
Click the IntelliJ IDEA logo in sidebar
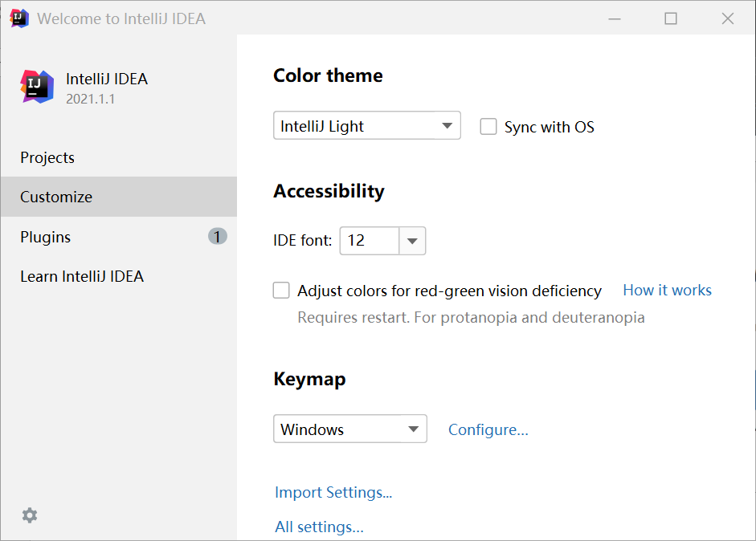pyautogui.click(x=37, y=87)
